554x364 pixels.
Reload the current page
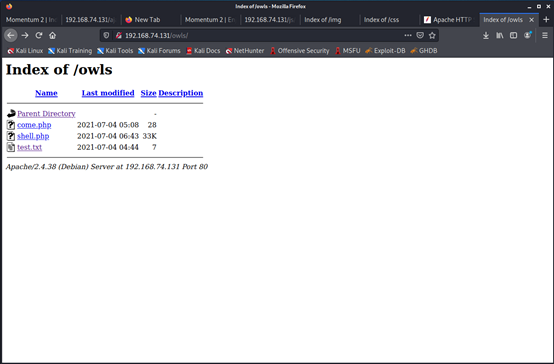[x=39, y=35]
